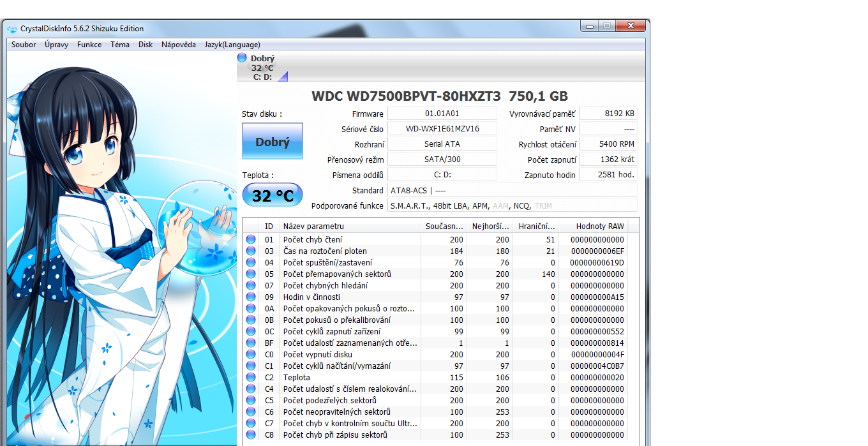Click status orb for Počet podezřelých sektorů
Viewport: 868px width, 446px height.
[251, 400]
